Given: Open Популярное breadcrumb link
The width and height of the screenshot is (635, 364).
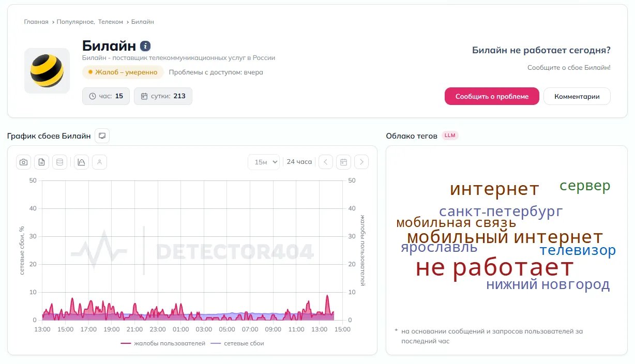Looking at the screenshot, I should (75, 22).
